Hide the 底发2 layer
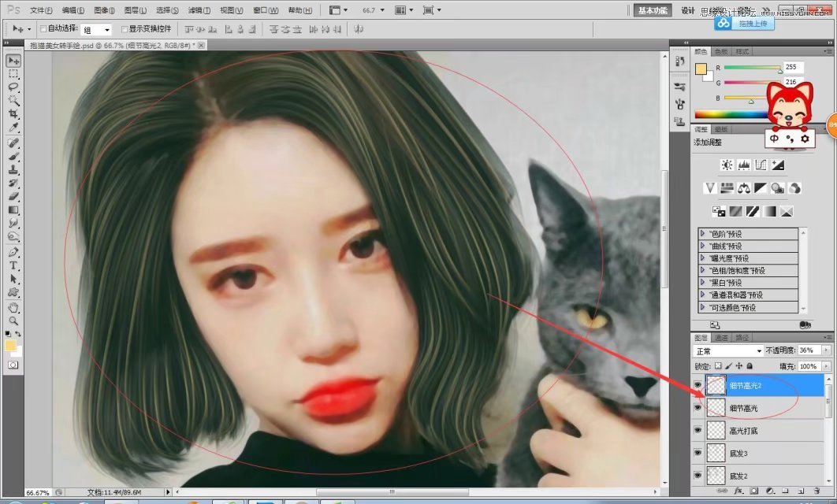Viewport: 837px width, 504px height. pyautogui.click(x=697, y=475)
